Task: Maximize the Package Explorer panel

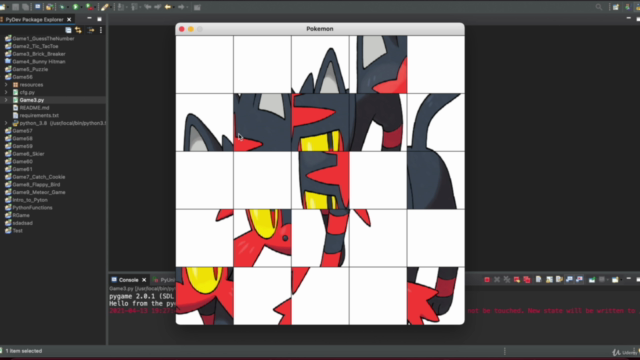Action: (99, 19)
